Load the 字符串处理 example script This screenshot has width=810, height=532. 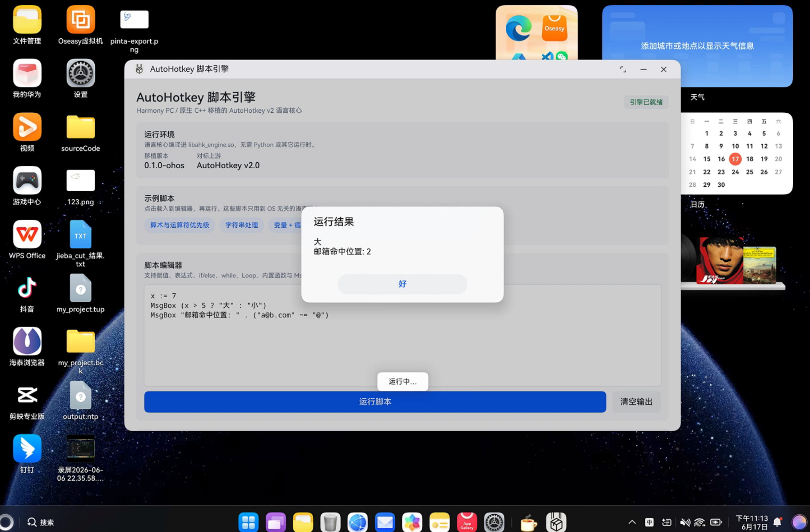click(242, 225)
